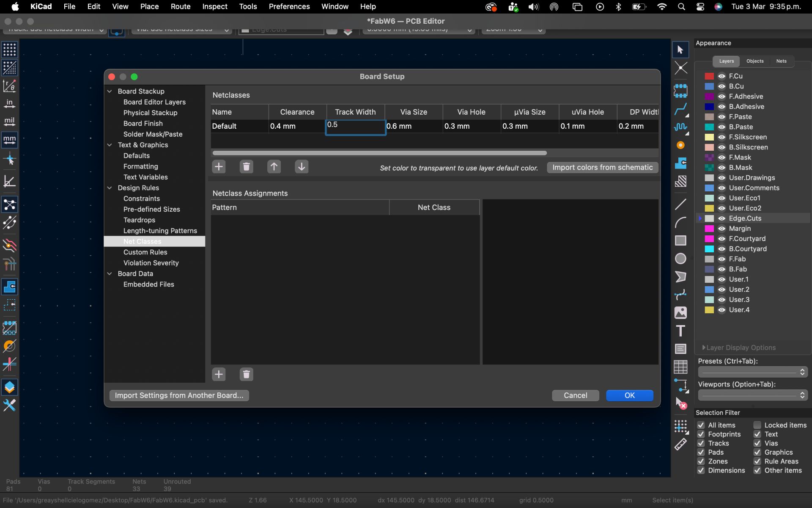
Task: Click the move netclass up arrow
Action: pos(274,167)
